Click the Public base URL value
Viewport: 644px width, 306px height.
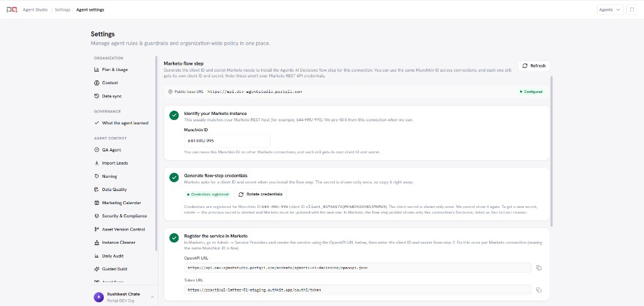click(255, 92)
